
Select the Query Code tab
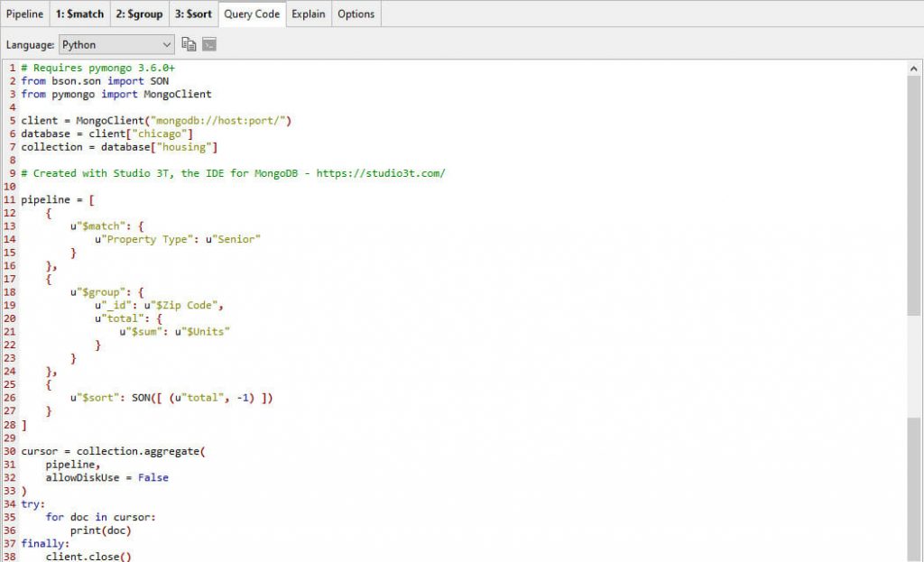(x=252, y=14)
